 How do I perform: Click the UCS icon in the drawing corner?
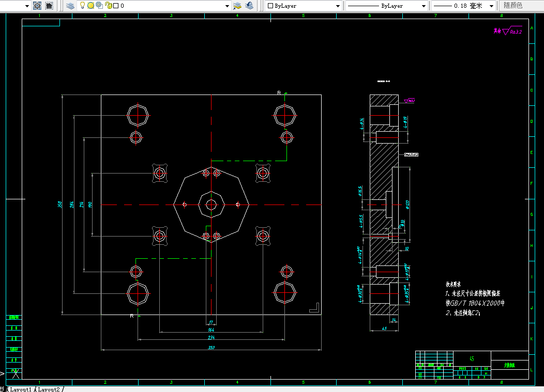pyautogui.click(x=15, y=373)
